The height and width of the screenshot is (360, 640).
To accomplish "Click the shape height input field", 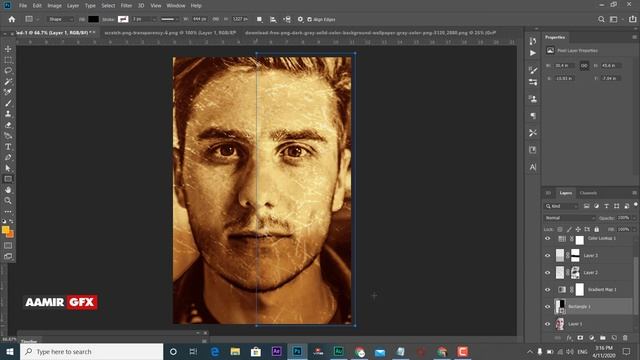I will pos(240,19).
